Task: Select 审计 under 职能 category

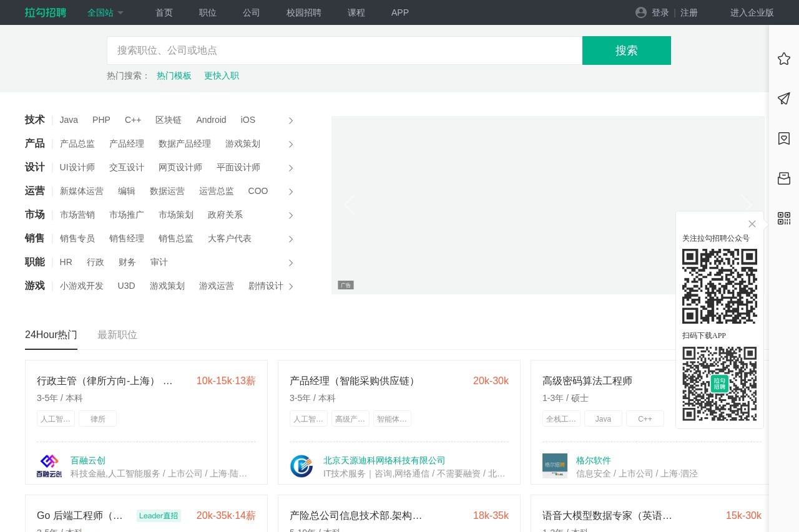Action: [159, 262]
